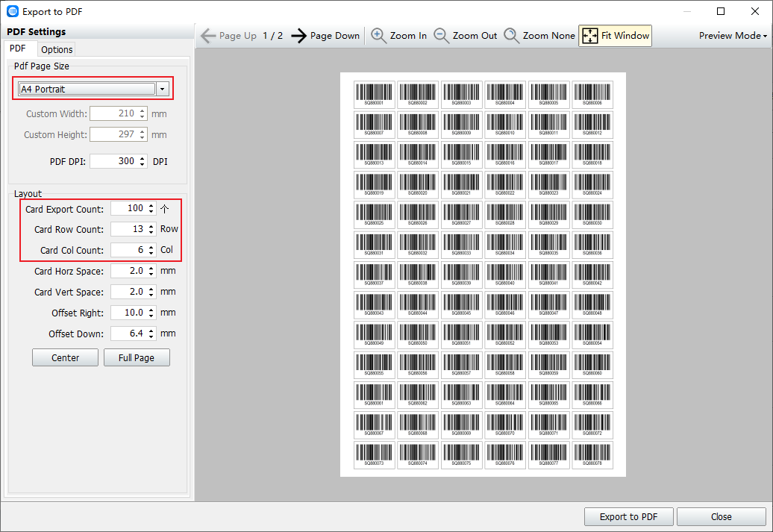Image resolution: width=773 pixels, height=532 pixels.
Task: Click the Zoom In label
Action: pos(408,36)
